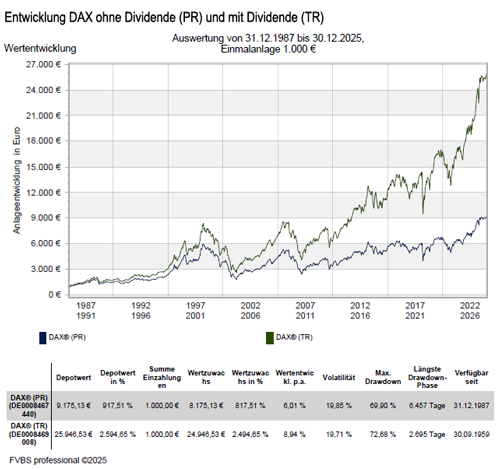The width and height of the screenshot is (500, 470).
Task: Click the 25.946,53 € Depotwert cell
Action: 73,434
